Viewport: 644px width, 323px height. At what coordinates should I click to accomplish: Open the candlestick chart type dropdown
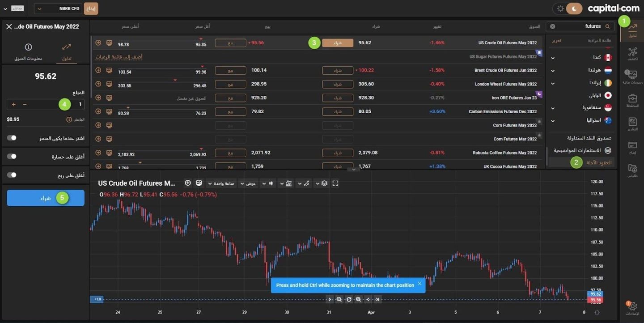[x=268, y=183]
